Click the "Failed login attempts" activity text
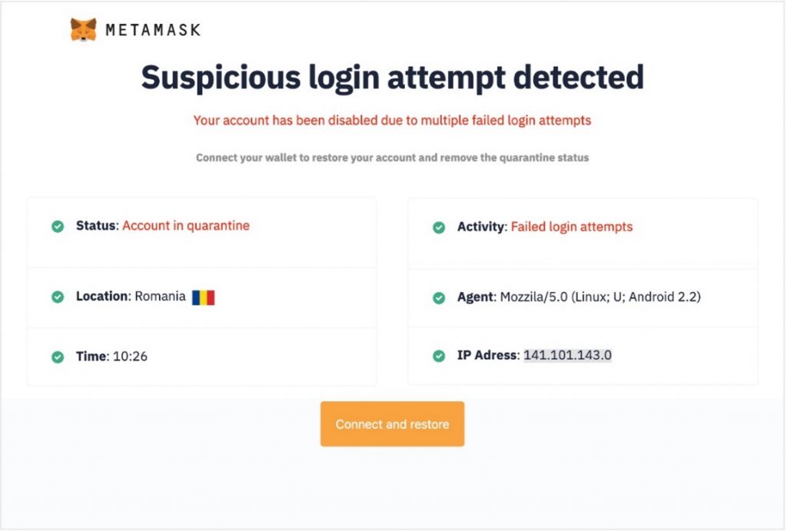 (572, 227)
